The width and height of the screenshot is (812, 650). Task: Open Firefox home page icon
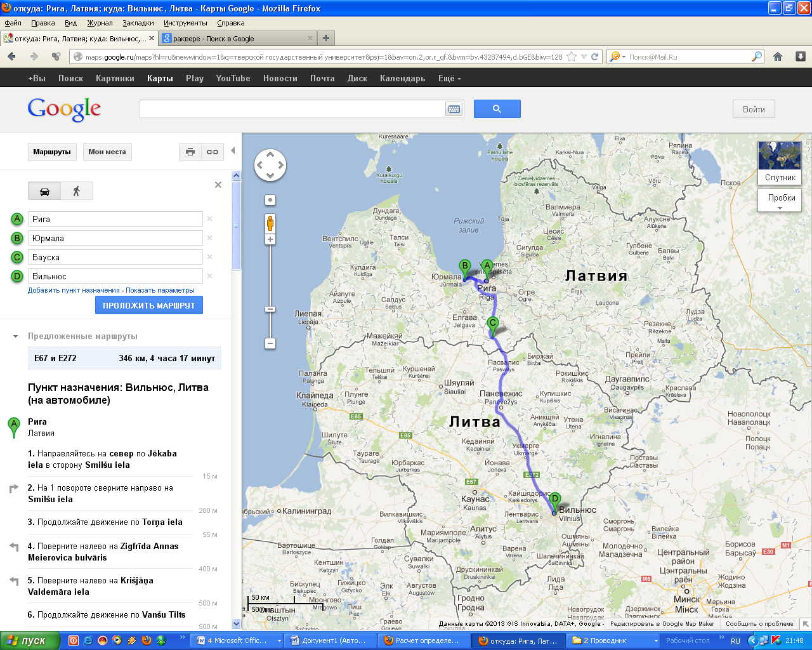[x=778, y=56]
